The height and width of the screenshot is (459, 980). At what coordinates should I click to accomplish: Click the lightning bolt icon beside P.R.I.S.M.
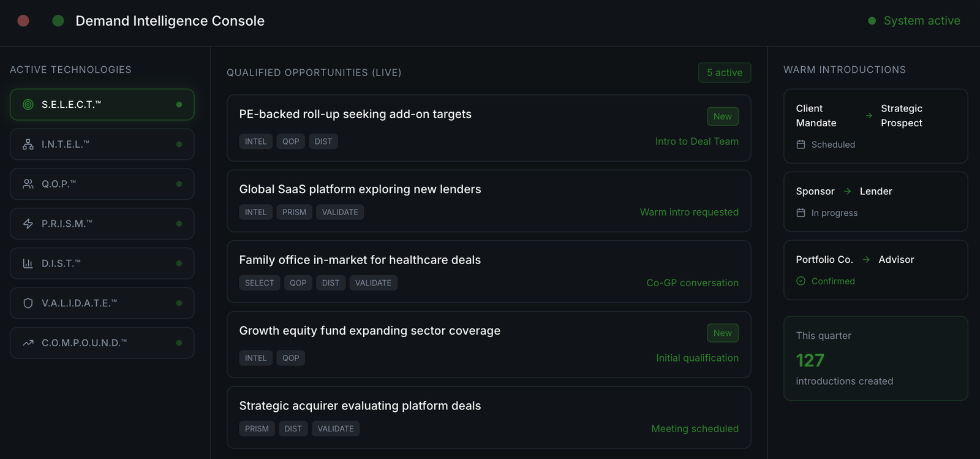[28, 224]
